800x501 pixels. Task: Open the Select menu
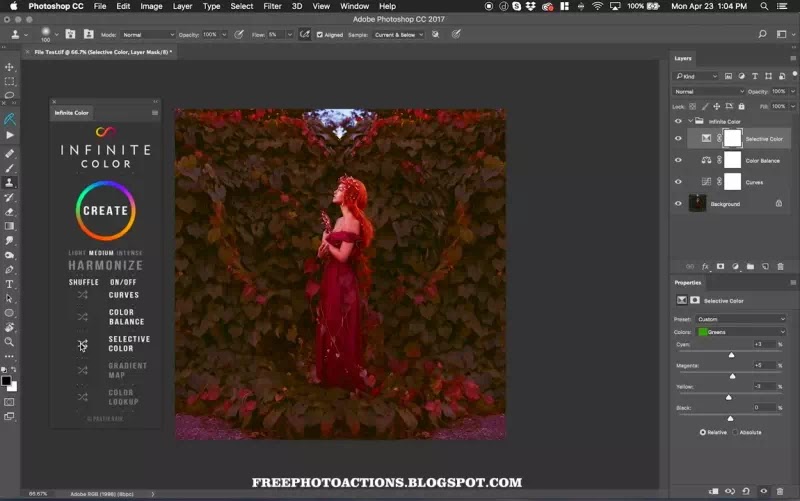[x=242, y=6]
